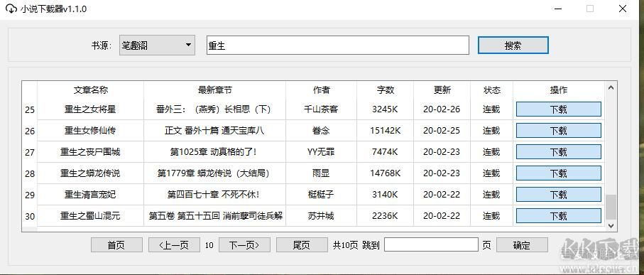Screen dimensions: 644x275
Task: Click chapter cell 番外三：（燕秀）长相思（下）
Action: coord(215,109)
